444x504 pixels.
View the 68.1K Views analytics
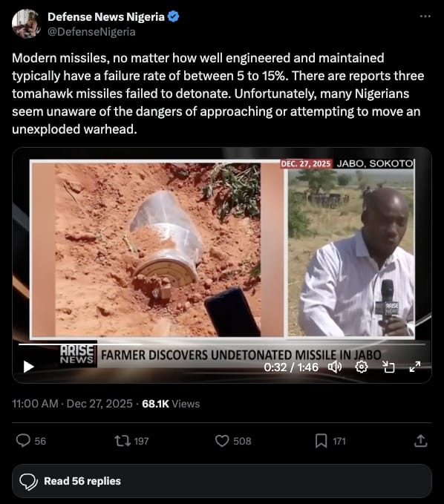(171, 404)
